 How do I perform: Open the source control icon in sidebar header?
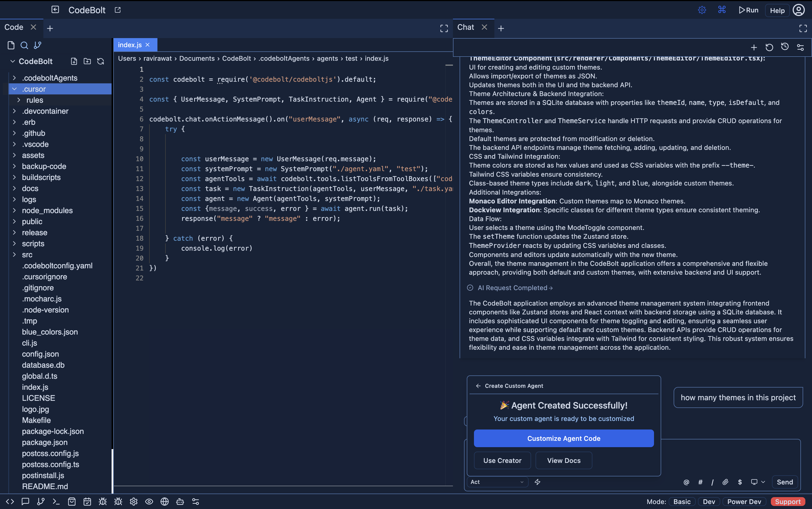pos(37,45)
